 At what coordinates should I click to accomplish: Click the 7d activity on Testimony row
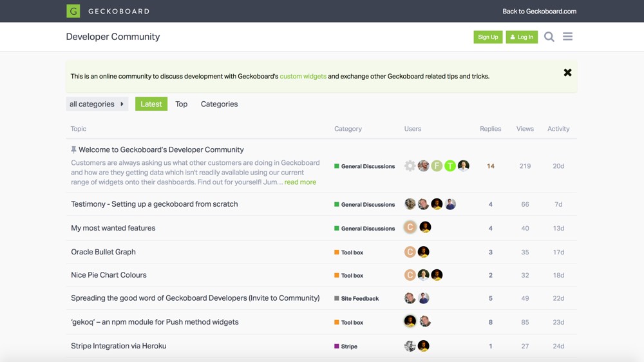558,204
